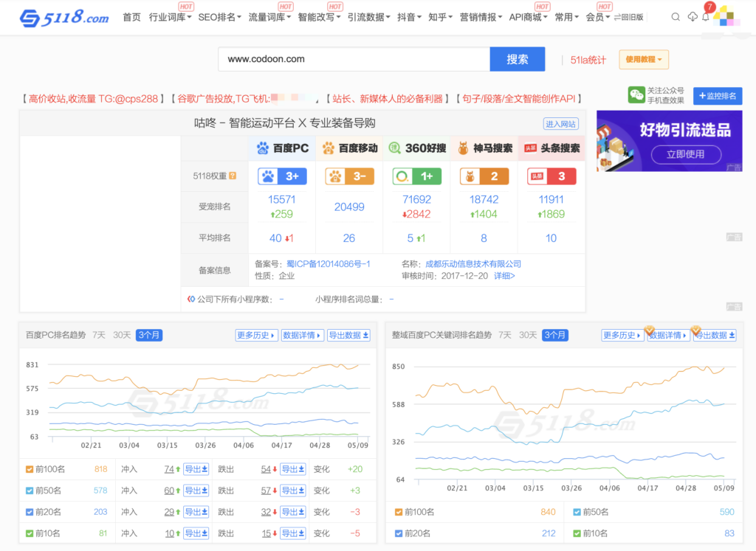This screenshot has width=756, height=551.
Task: Click export icon button for 前10名 冲入
Action: 196,533
